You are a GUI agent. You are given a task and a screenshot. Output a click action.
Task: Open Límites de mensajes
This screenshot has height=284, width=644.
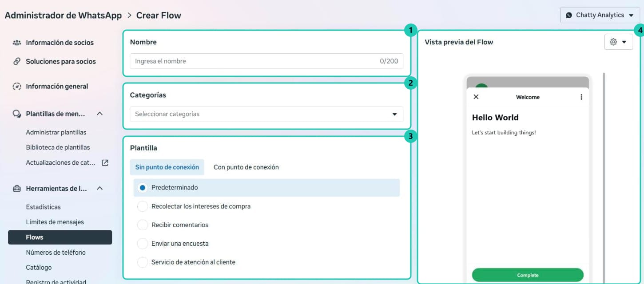coord(55,222)
